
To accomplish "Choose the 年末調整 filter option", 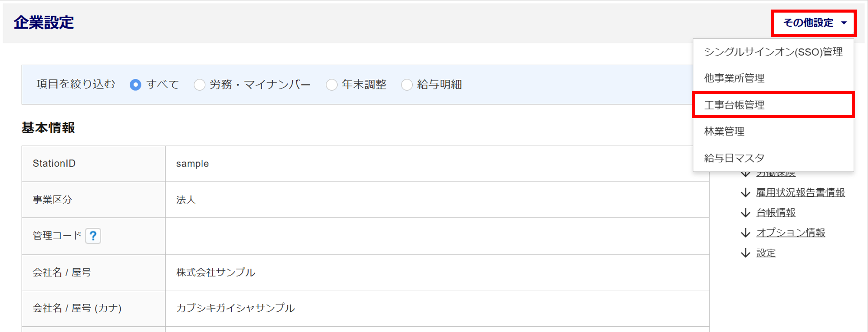I will pyautogui.click(x=332, y=85).
